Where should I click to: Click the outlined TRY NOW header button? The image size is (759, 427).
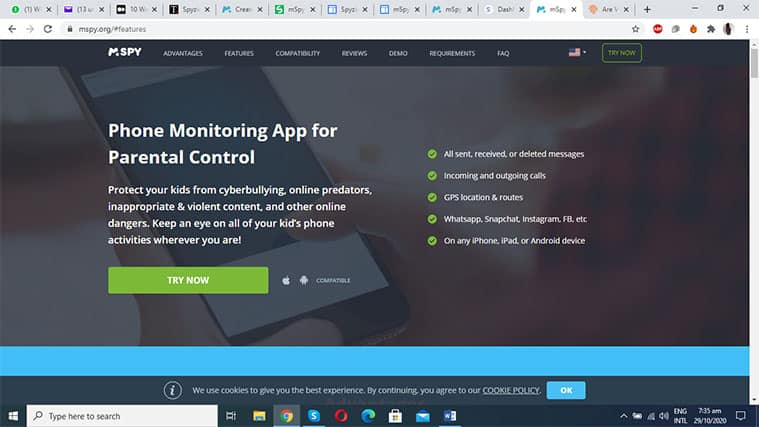click(622, 53)
